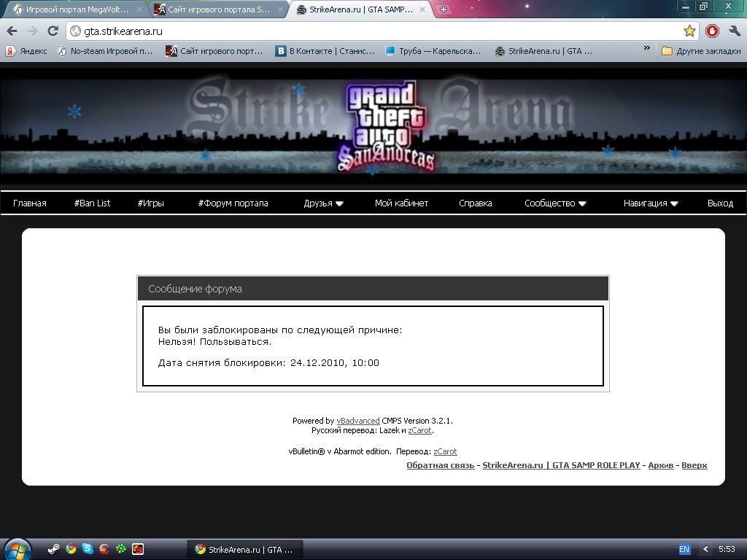This screenshot has height=560, width=747.
Task: Follow the zCarot link after 'Lazek и'
Action: click(x=419, y=430)
